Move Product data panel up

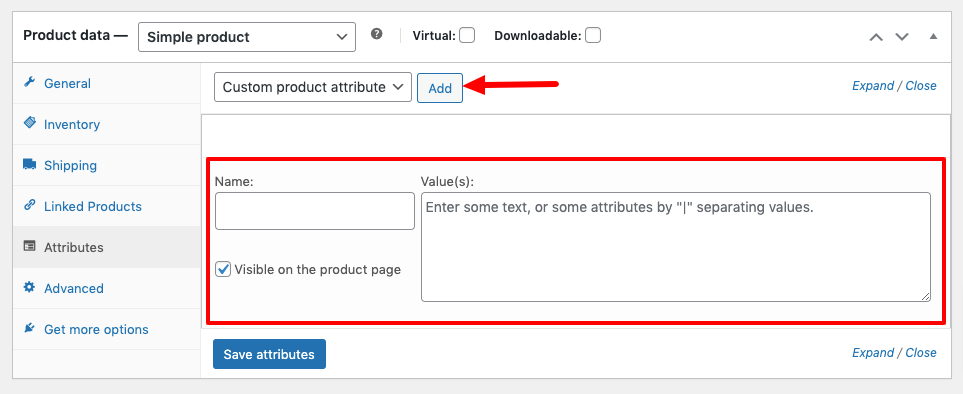pos(876,37)
